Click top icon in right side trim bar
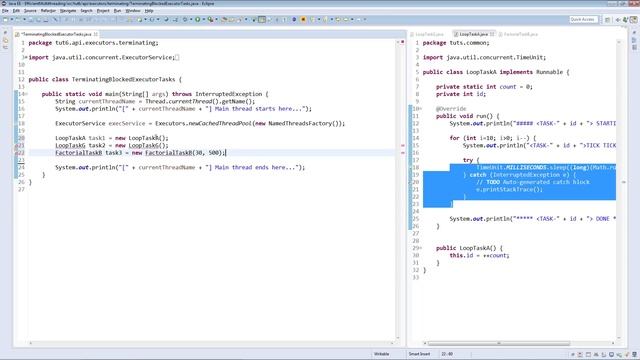The width and height of the screenshot is (640, 360). (x=634, y=33)
